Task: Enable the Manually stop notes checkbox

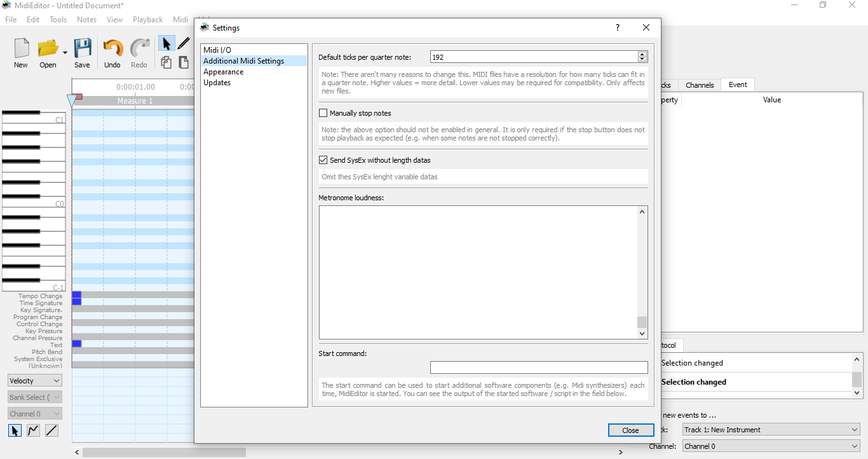Action: (323, 113)
